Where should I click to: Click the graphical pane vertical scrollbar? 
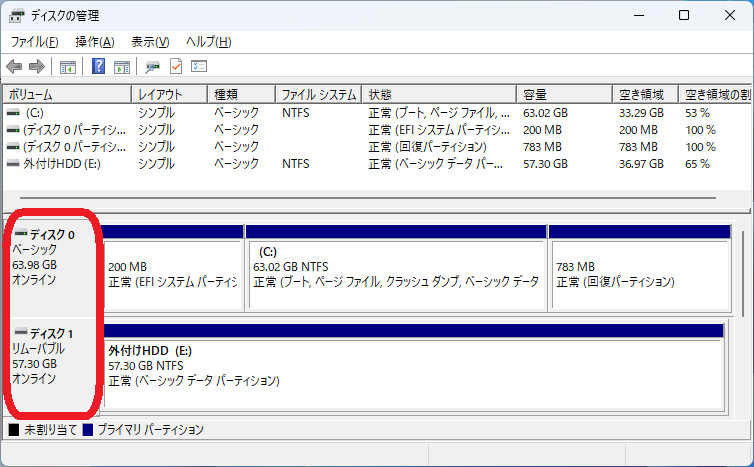743,274
